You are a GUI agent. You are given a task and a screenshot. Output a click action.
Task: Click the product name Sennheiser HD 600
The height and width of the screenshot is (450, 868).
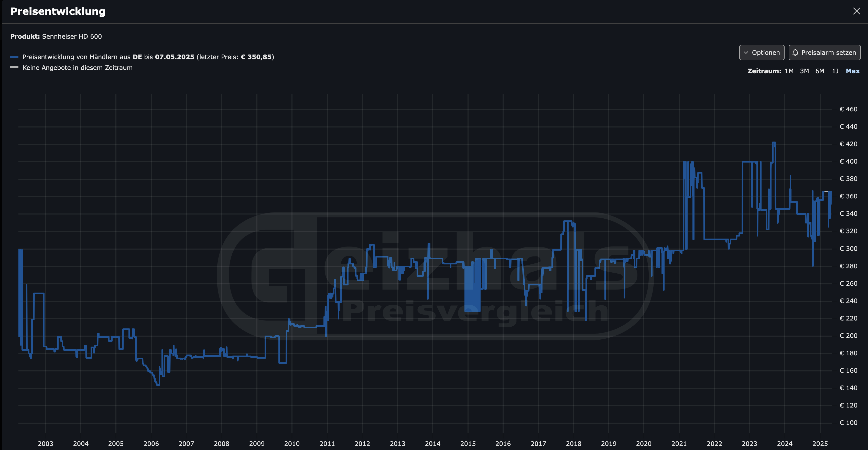[72, 36]
